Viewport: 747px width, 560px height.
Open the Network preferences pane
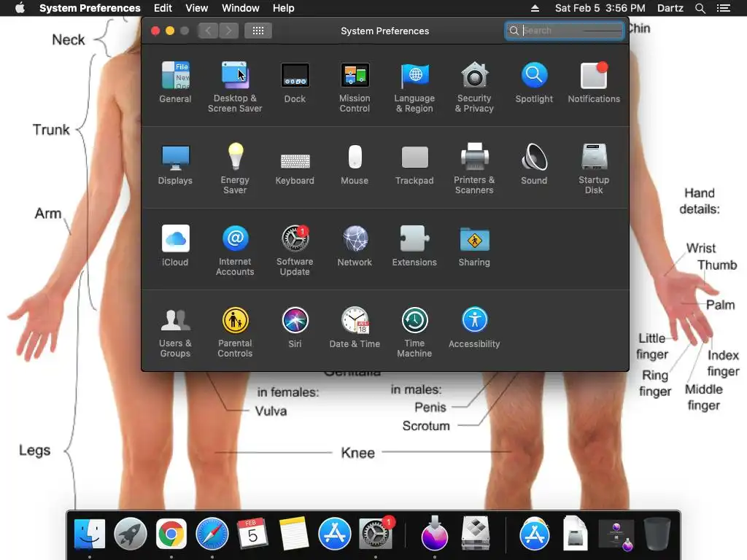[355, 246]
